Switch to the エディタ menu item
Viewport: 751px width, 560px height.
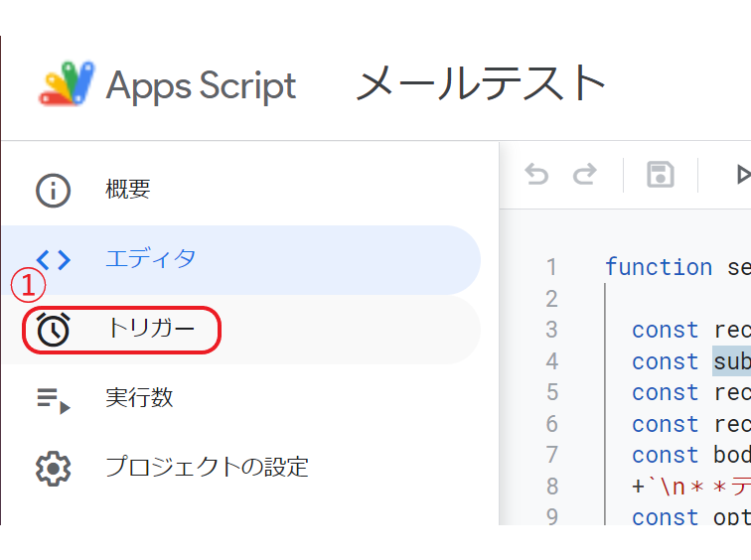tap(241, 260)
